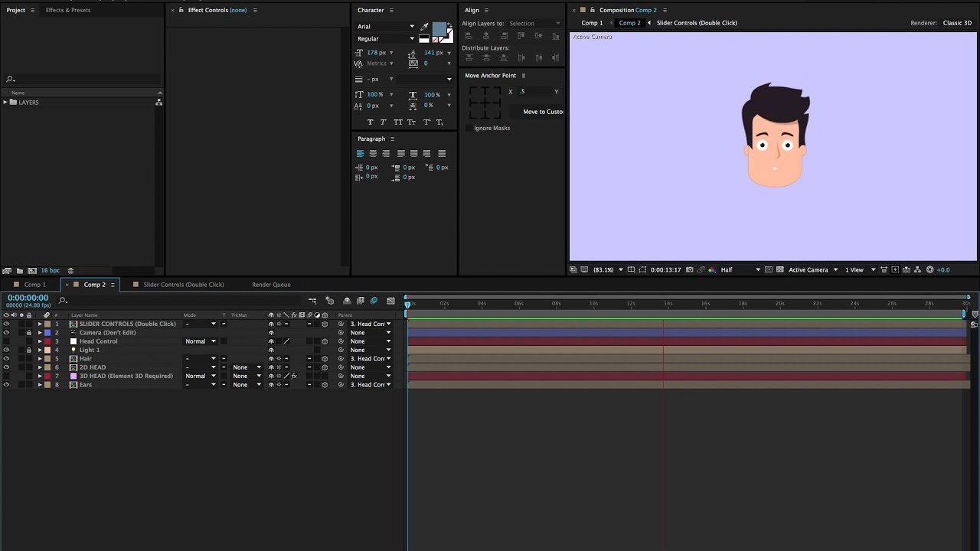Screen dimensions: 980x551
Task: Unlock the Camera (Don't Edit) layer
Action: click(x=29, y=333)
